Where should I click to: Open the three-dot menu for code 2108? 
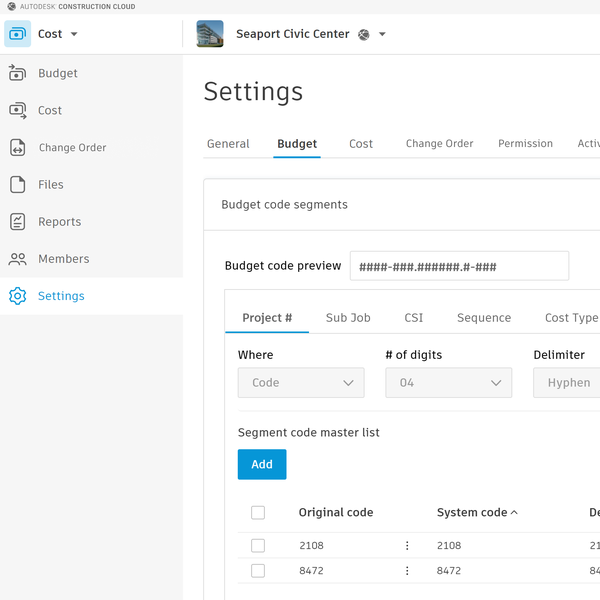coord(407,546)
